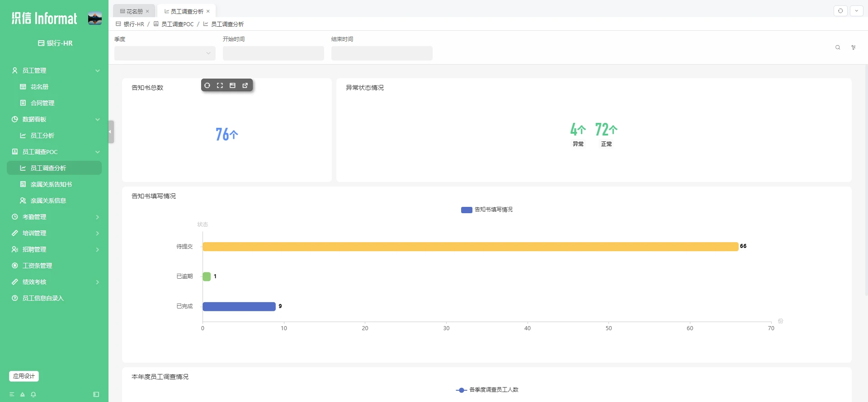The image size is (868, 402).
Task: Click the 培训管理 pencil icon
Action: [14, 233]
